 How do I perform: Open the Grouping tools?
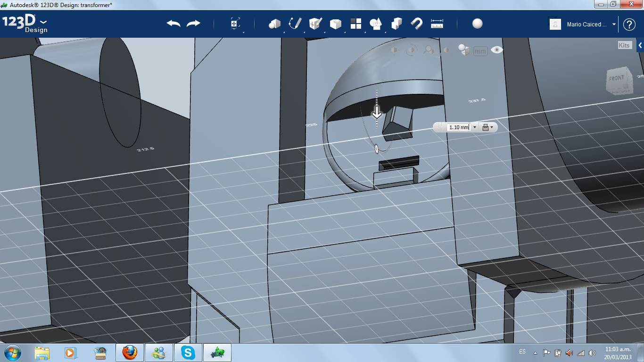[x=376, y=24]
